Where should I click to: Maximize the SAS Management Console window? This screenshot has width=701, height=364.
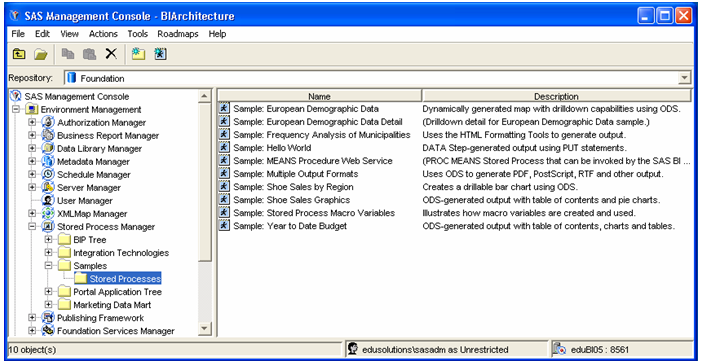(665, 16)
